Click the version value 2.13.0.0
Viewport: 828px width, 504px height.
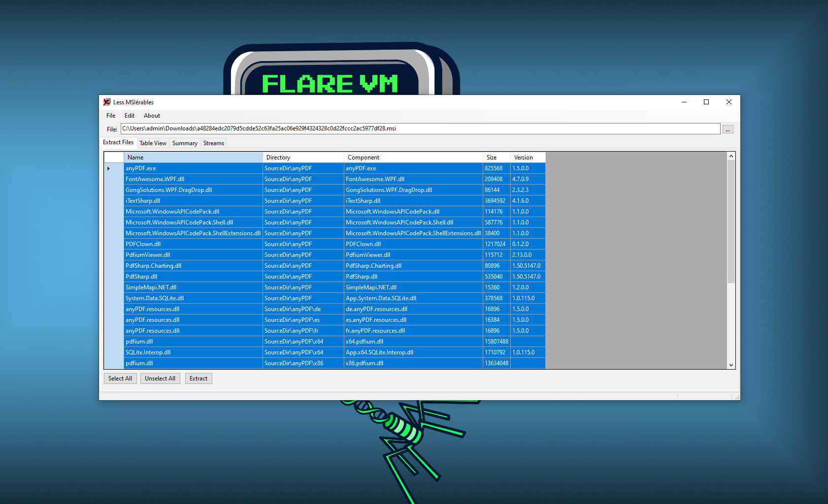coord(528,255)
